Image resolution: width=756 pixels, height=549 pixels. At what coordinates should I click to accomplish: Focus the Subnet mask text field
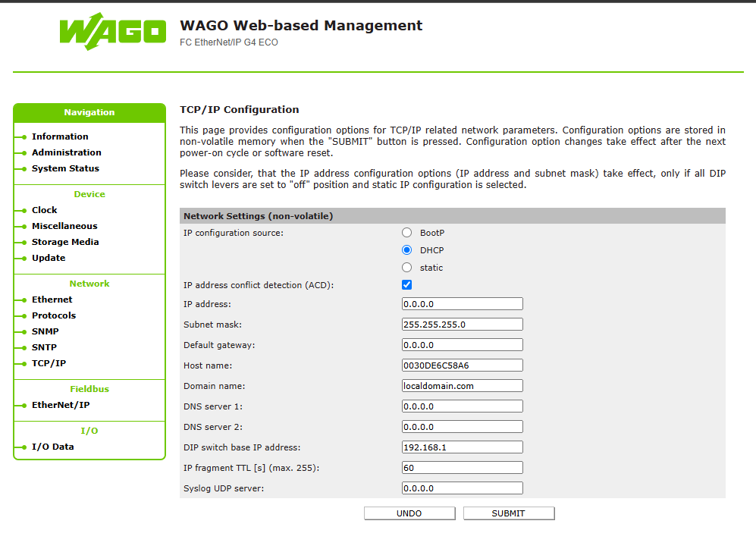[x=462, y=325]
